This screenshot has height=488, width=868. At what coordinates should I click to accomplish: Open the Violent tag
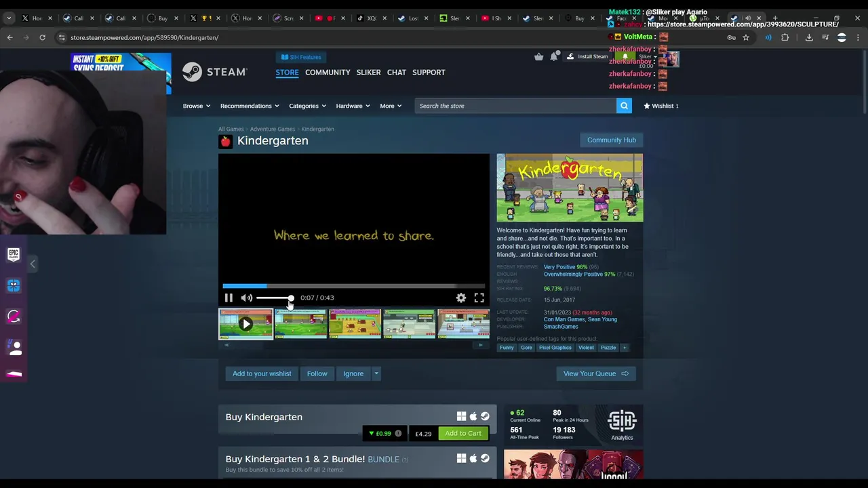tap(586, 348)
